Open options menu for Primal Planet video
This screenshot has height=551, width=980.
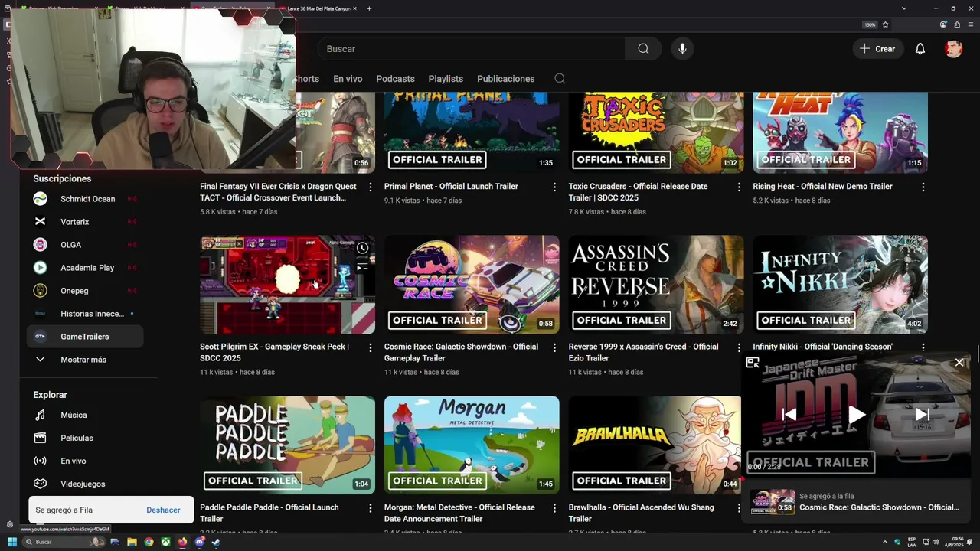click(555, 187)
